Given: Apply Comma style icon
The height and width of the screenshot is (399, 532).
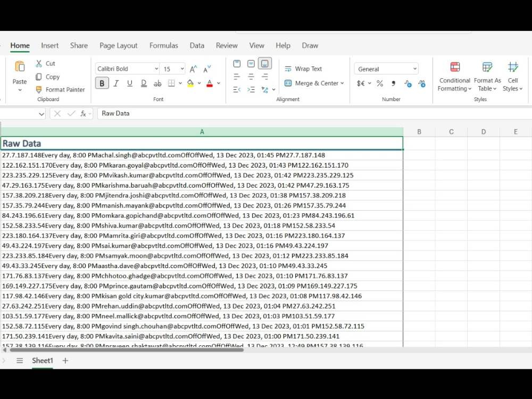Looking at the screenshot, I should [394, 84].
